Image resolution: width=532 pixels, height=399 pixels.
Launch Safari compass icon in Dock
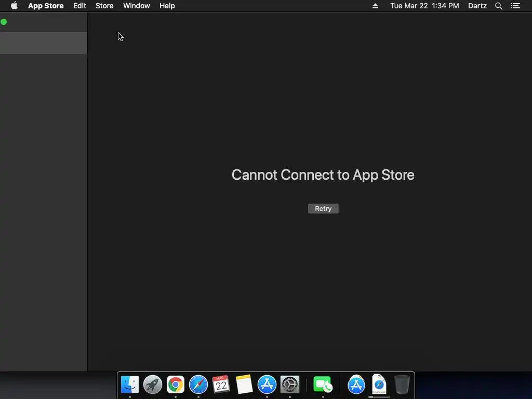click(x=198, y=384)
